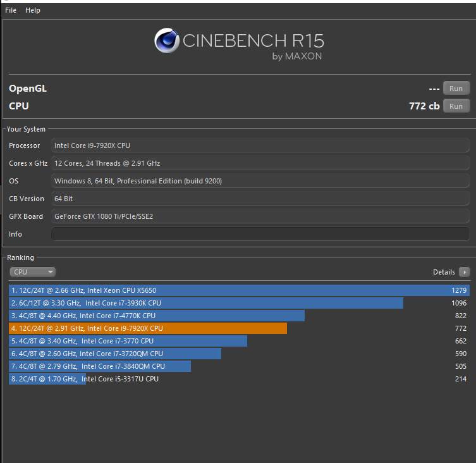Screen dimensions: 476x463
Task: Click the 772 score in ranking list
Action: click(x=461, y=328)
